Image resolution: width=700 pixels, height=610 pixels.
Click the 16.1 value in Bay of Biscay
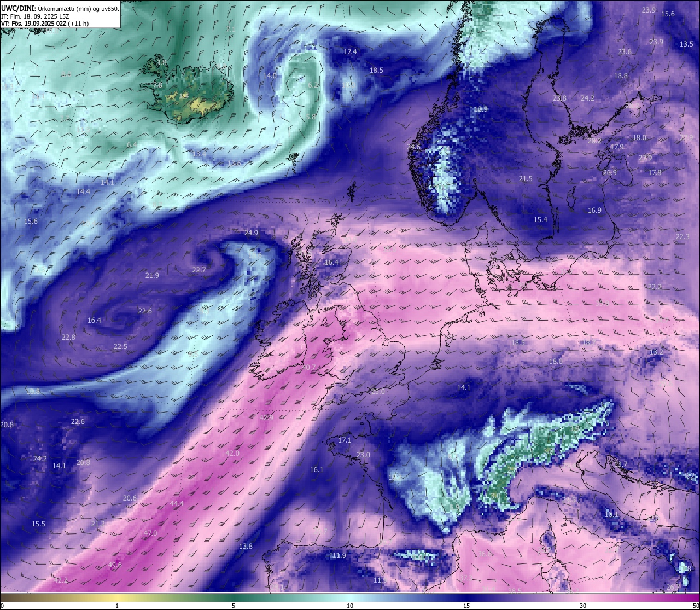pyautogui.click(x=317, y=469)
